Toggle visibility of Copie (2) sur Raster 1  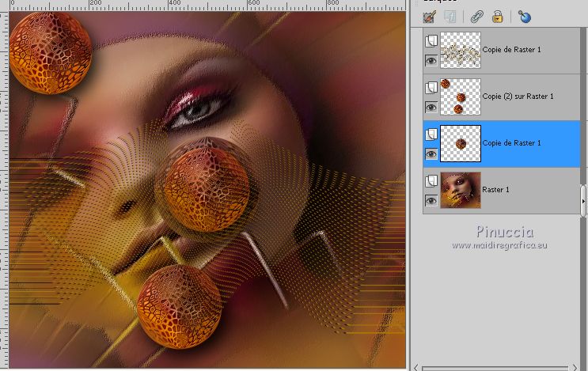click(431, 107)
